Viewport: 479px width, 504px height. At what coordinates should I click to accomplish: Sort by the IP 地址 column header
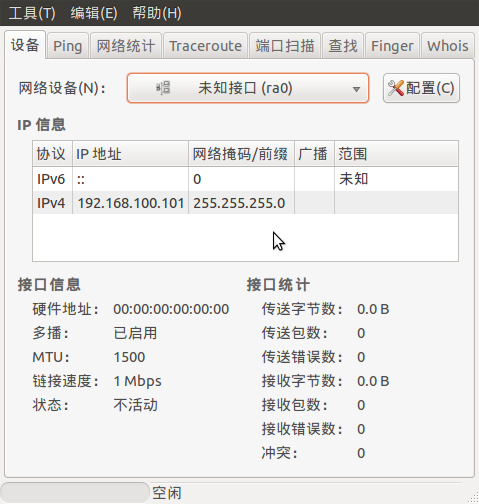point(130,154)
